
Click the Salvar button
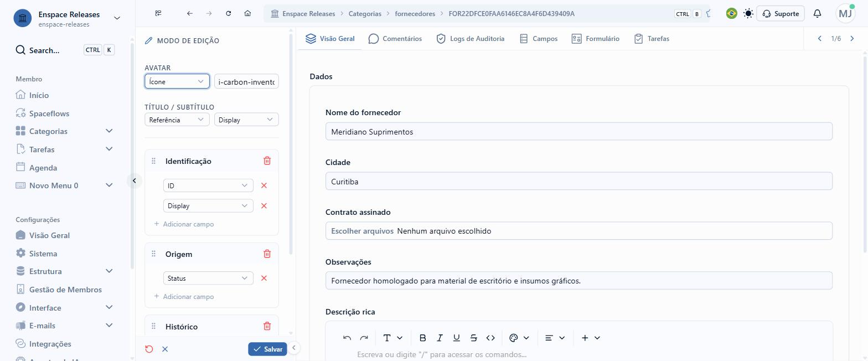coord(267,349)
